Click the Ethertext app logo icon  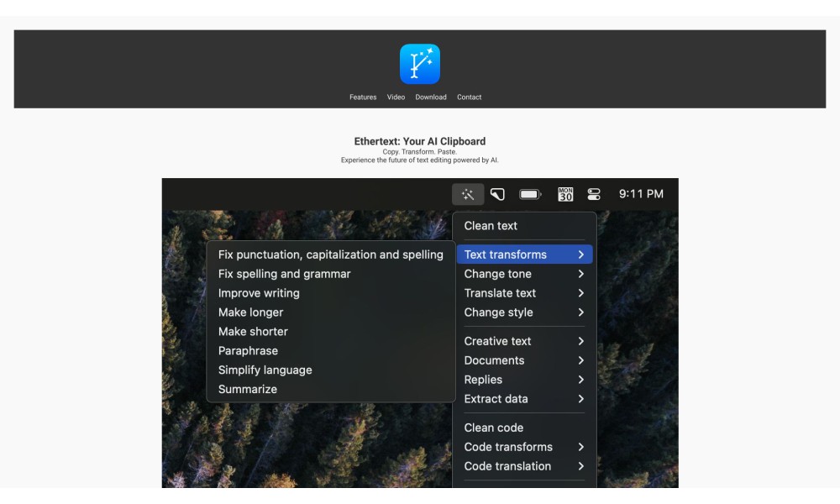(419, 65)
